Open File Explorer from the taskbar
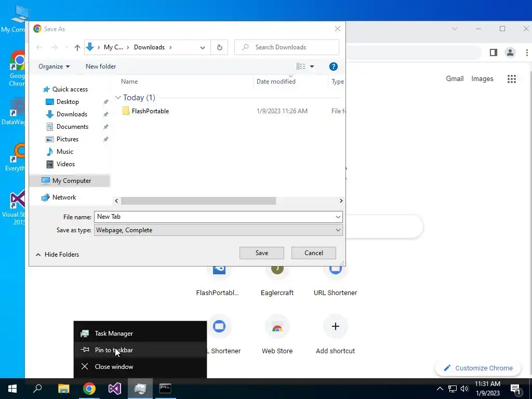Viewport: 532px width, 399px height. click(x=63, y=389)
